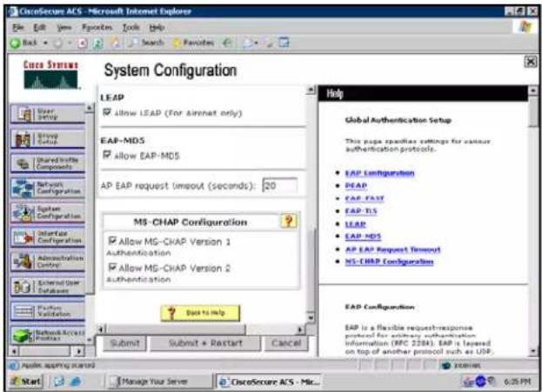The height and width of the screenshot is (392, 542).
Task: Click the browser Stop icon
Action: 83,43
